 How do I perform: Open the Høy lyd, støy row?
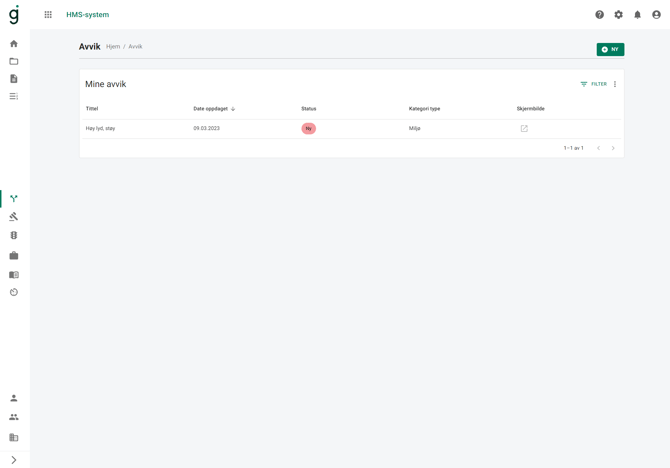(351, 129)
